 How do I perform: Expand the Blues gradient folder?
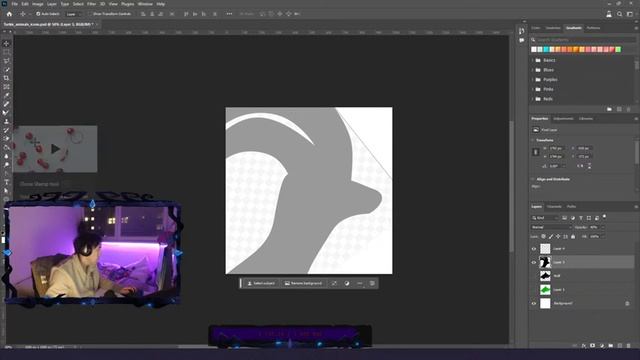(x=533, y=70)
